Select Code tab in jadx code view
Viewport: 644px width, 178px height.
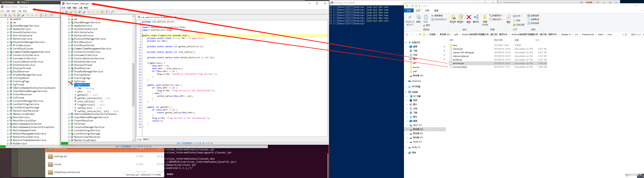pyautogui.click(x=139, y=139)
